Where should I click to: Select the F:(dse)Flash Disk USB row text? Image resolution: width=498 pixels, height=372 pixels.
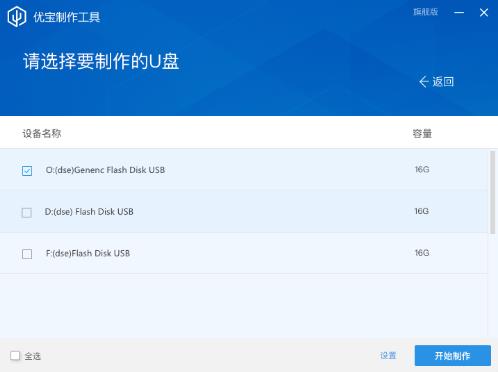(88, 253)
